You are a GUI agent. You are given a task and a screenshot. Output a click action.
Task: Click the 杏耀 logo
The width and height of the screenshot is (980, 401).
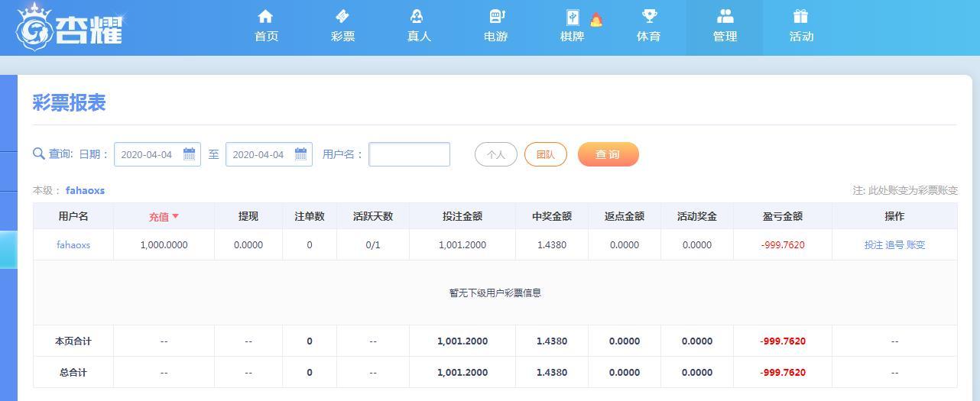tap(70, 26)
